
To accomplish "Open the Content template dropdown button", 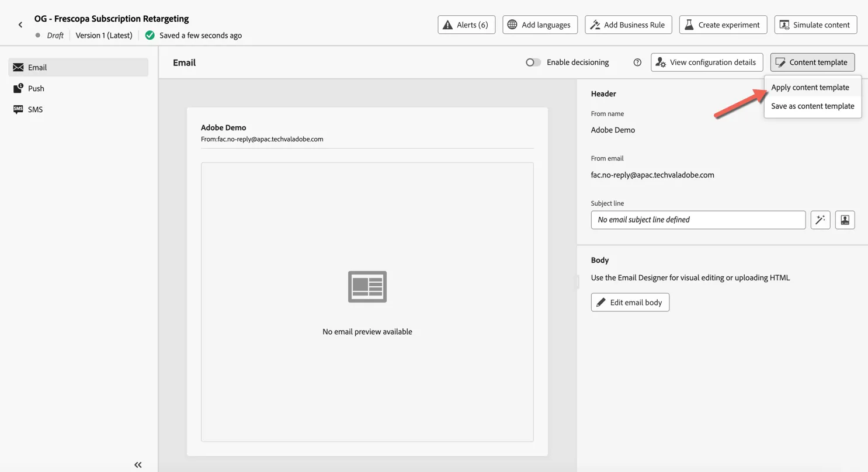I will [x=813, y=63].
